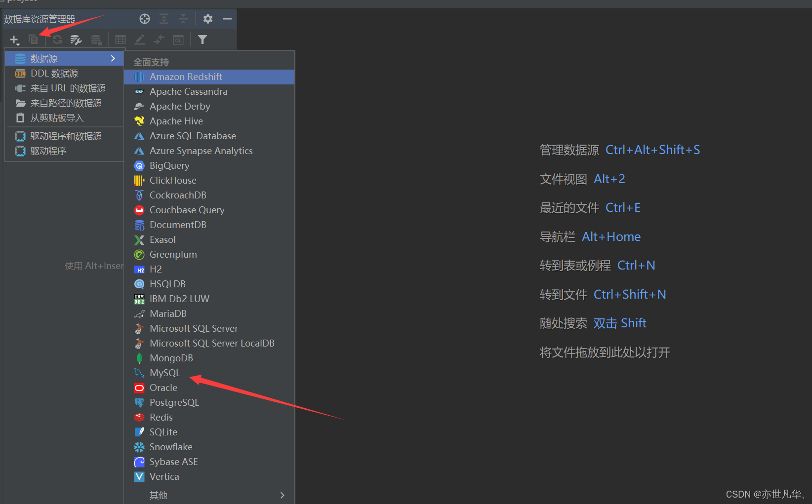Screen dimensions: 812x504
Task: Select Azure SQL Database
Action: coord(209,136)
